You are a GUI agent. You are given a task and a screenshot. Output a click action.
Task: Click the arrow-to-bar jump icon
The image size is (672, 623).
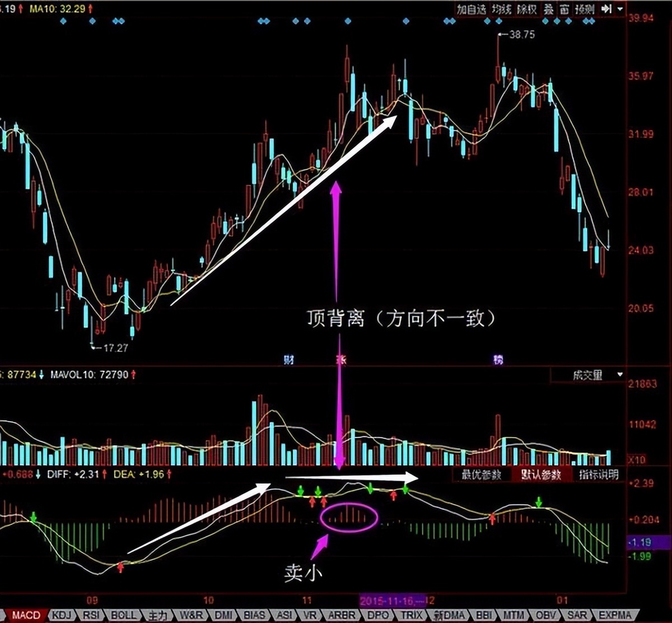click(x=606, y=9)
